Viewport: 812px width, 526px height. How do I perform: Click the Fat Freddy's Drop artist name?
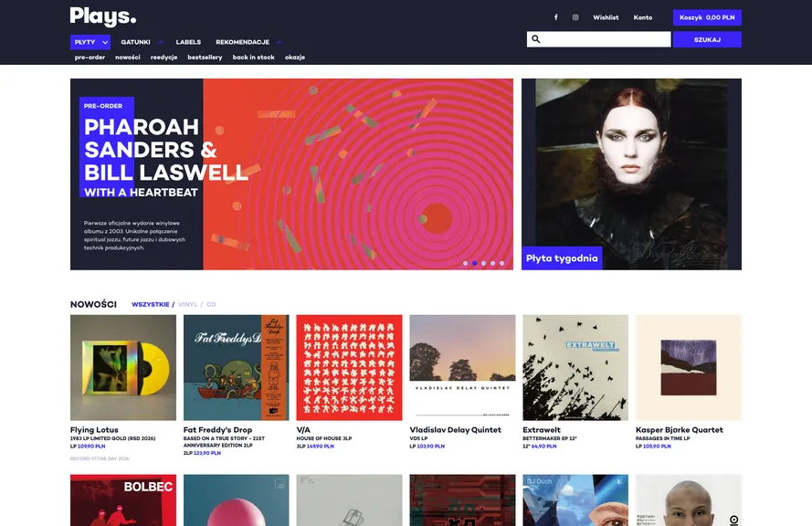pyautogui.click(x=217, y=430)
